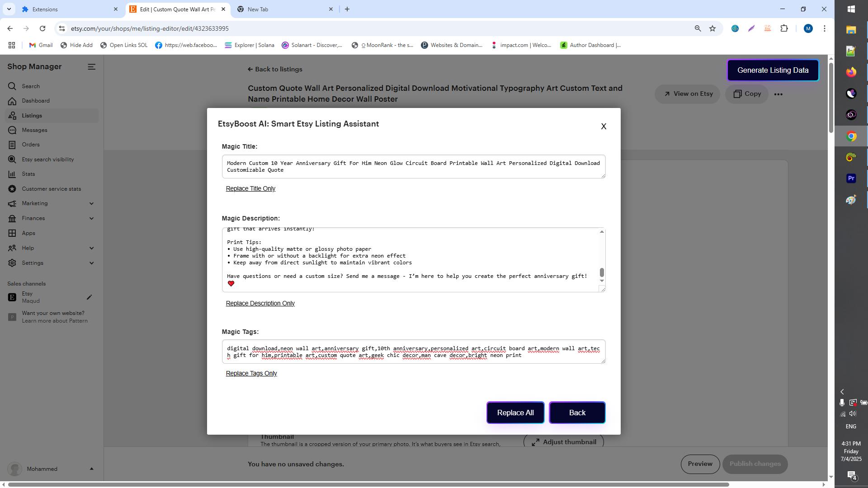This screenshot has width=868, height=488.
Task: Click the Replace All button
Action: pos(515,413)
